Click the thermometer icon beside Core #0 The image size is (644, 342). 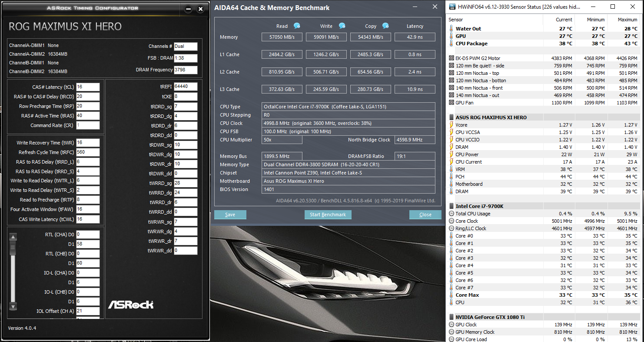point(451,236)
